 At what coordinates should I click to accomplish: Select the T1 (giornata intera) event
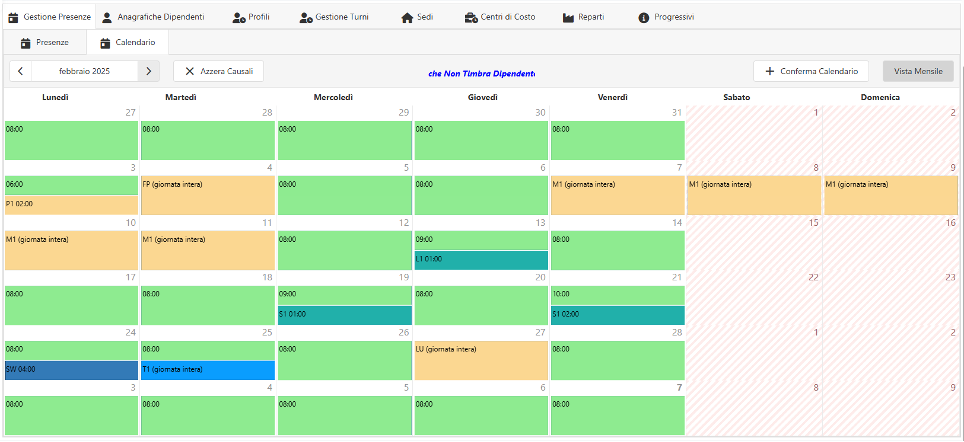click(x=207, y=370)
